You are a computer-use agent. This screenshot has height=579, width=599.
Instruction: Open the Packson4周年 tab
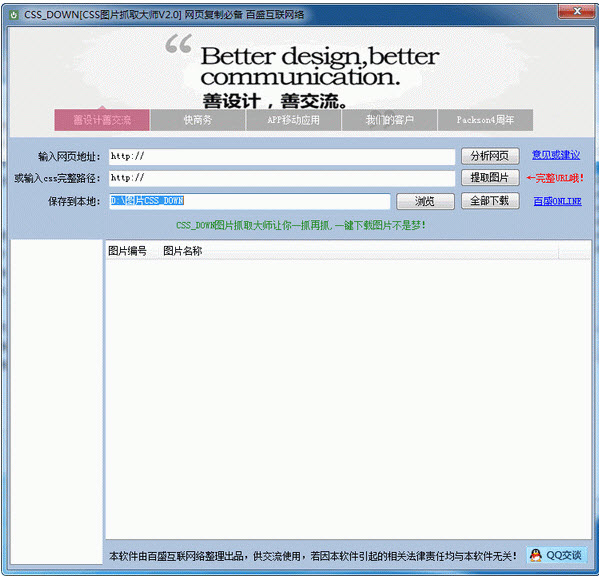click(x=485, y=120)
